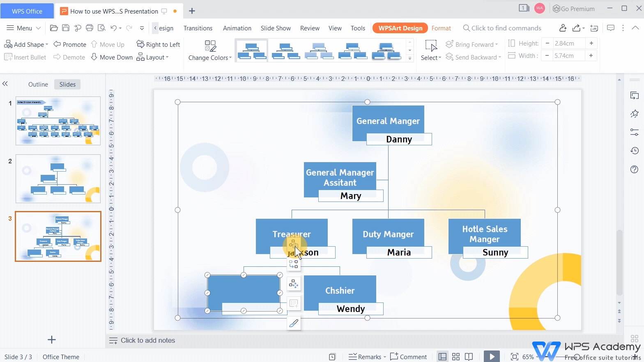Collapse the slide panel with double chevron
This screenshot has width=644, height=362.
tap(5, 84)
